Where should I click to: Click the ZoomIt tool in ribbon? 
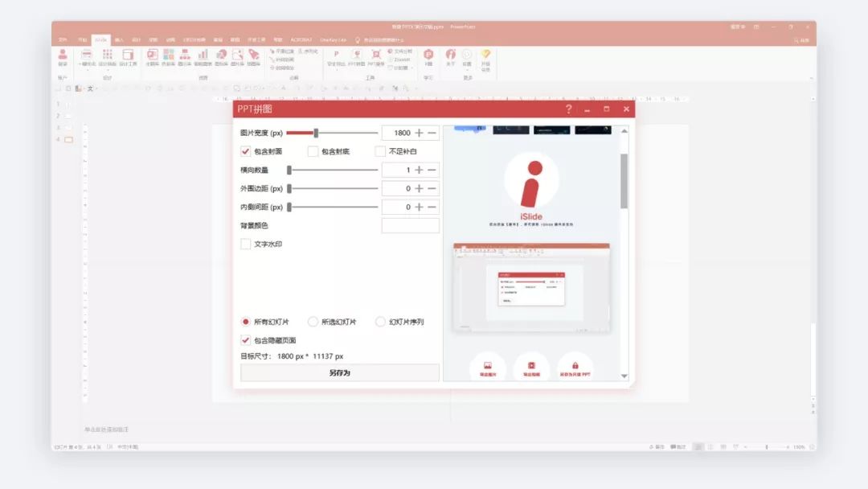coord(399,60)
